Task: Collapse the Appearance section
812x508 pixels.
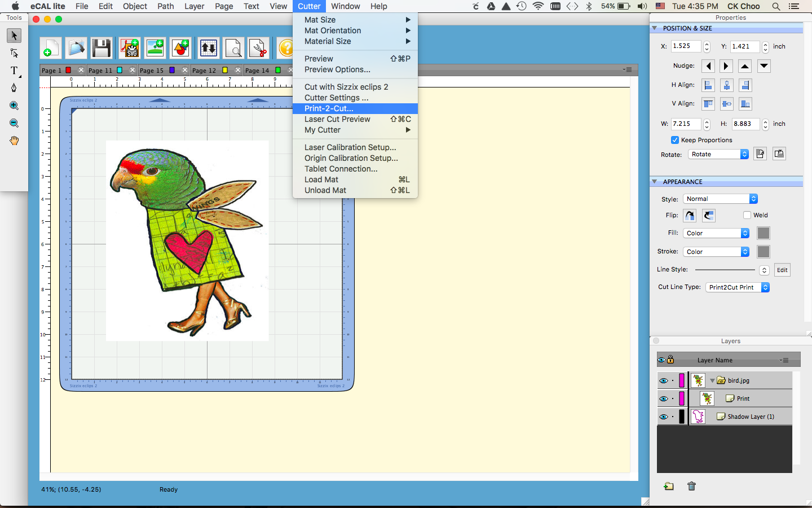Action: tap(655, 182)
